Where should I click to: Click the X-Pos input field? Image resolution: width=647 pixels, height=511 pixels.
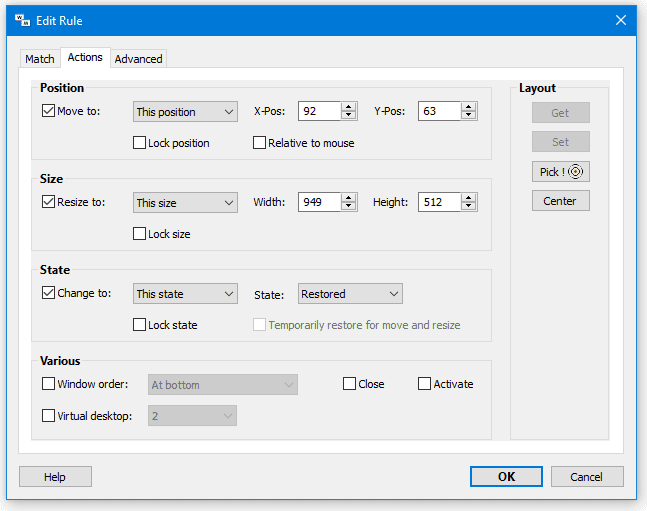319,112
